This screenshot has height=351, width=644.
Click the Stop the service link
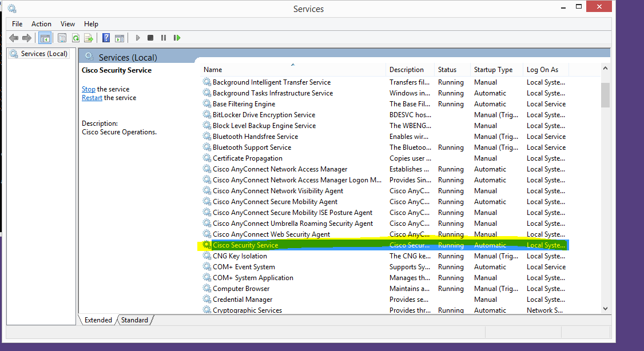(88, 89)
